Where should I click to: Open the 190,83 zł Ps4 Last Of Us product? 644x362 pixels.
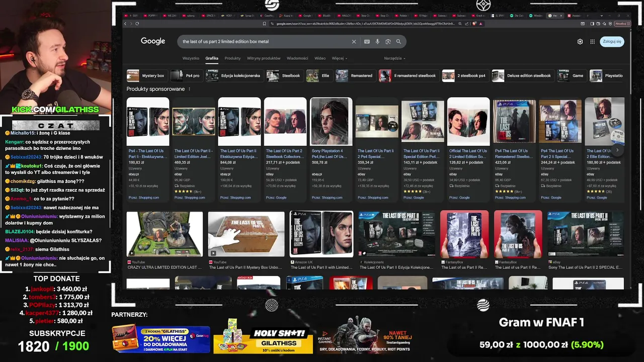(147, 149)
